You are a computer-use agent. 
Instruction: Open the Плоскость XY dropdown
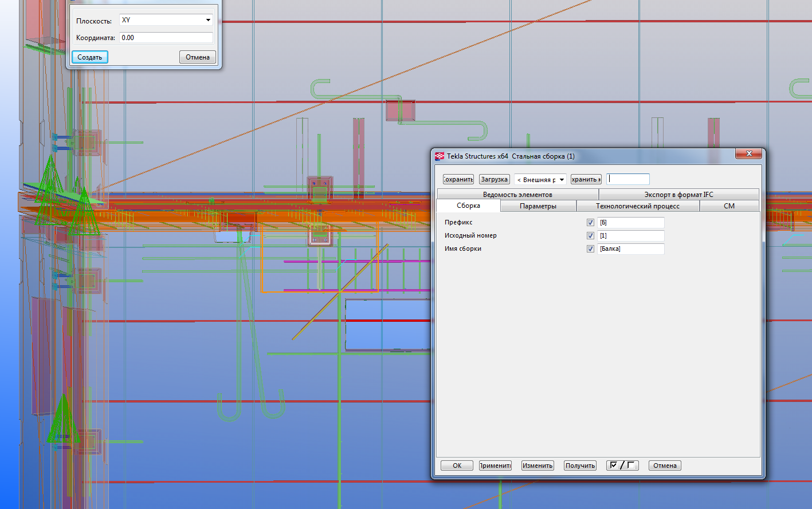[x=166, y=20]
